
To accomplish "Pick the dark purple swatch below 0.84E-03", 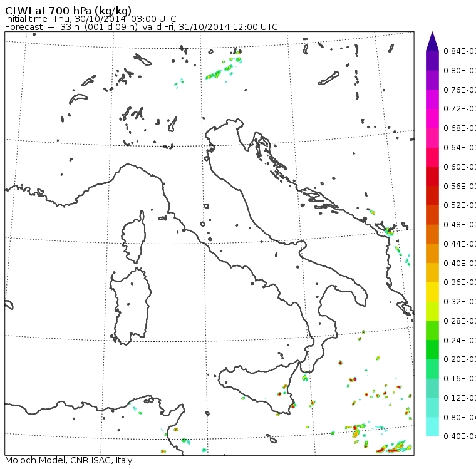I will (x=432, y=61).
